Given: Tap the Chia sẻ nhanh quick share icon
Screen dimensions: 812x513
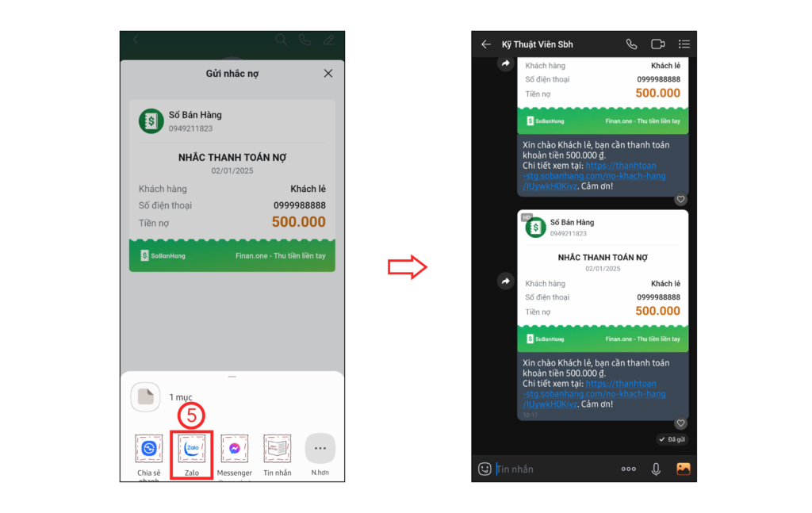Looking at the screenshot, I should point(148,448).
